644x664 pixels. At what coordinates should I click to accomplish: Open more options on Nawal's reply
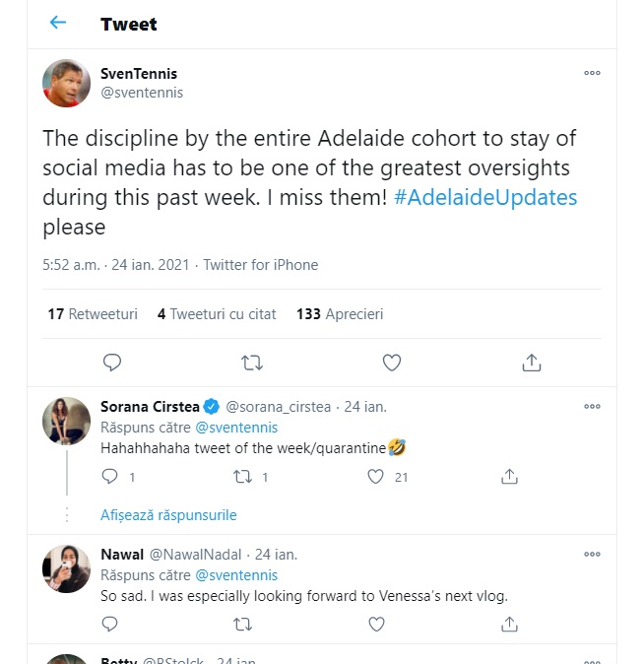[592, 554]
